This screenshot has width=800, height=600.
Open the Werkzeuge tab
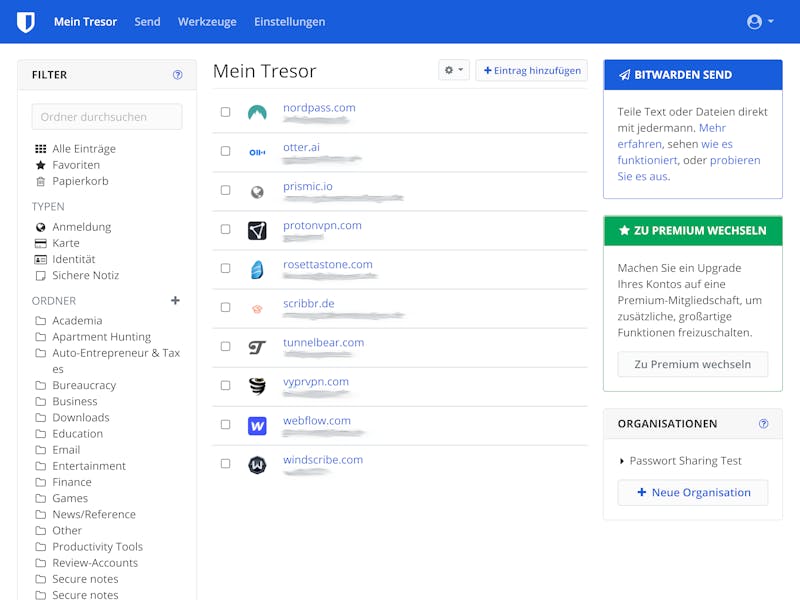(207, 22)
